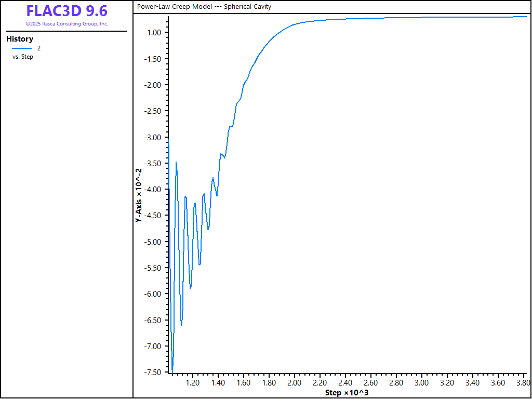The height and width of the screenshot is (399, 532).
Task: Select the History legend heading
Action: click(x=20, y=39)
